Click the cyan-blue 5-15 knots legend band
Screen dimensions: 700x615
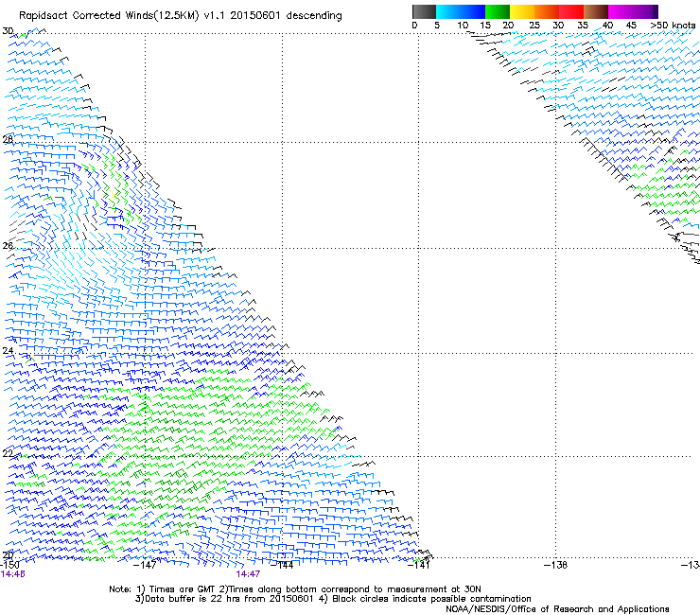pos(461,11)
